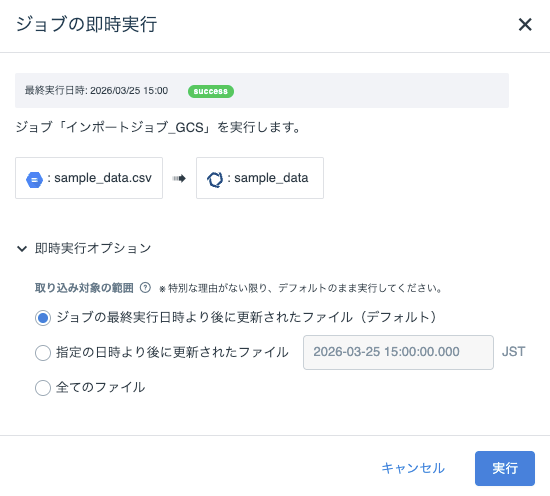This screenshot has height=496, width=550.
Task: Click the blue 実行 button
Action: click(505, 468)
